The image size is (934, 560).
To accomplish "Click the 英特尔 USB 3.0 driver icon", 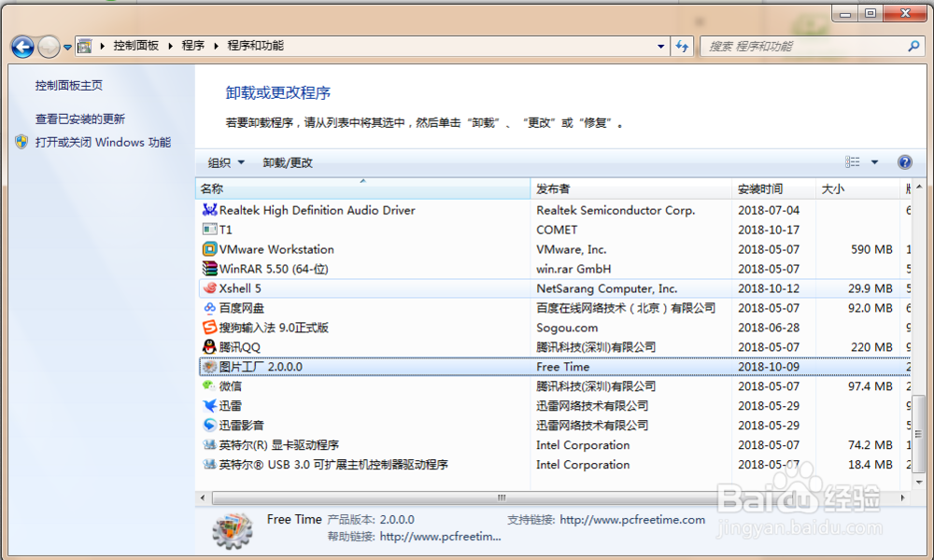I will [209, 464].
